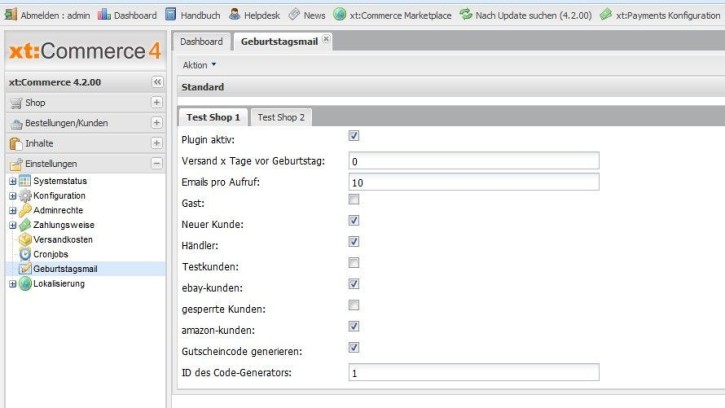Select Versandkosten in the settings tree
Viewport: 725px width, 408px height.
click(63, 240)
